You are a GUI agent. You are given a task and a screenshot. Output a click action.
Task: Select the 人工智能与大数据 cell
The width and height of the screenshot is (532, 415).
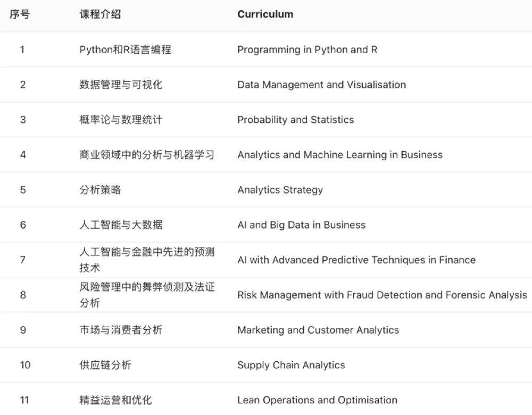tap(121, 225)
